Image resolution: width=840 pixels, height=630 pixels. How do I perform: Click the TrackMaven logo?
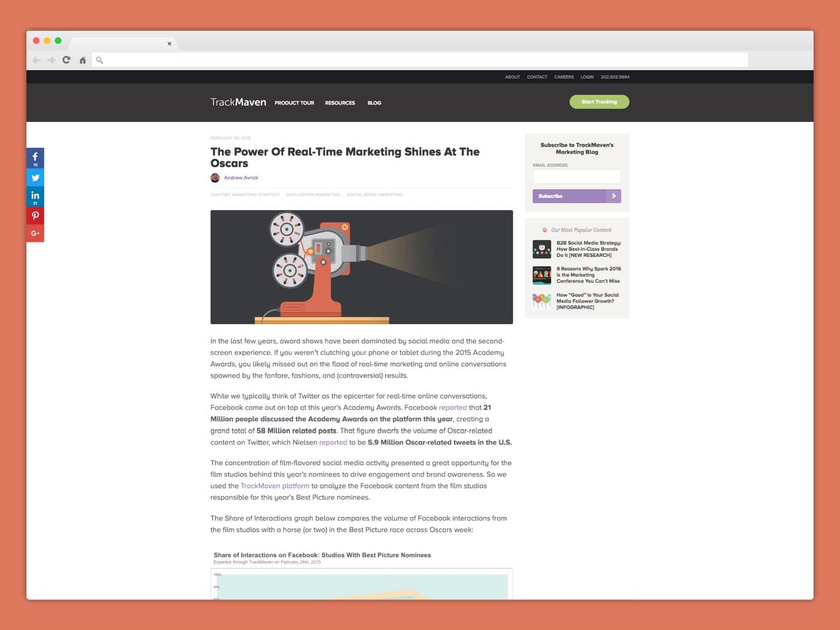[x=238, y=102]
